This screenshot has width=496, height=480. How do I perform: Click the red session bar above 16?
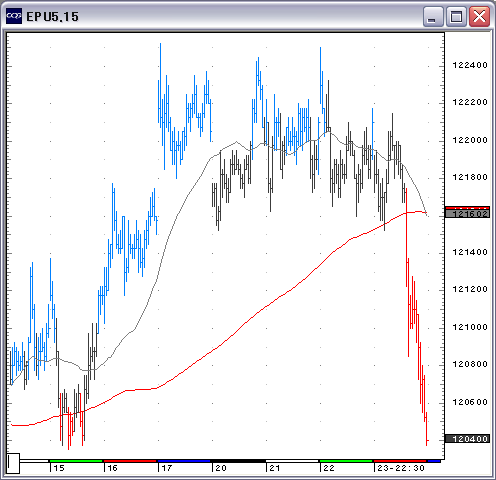click(x=130, y=461)
